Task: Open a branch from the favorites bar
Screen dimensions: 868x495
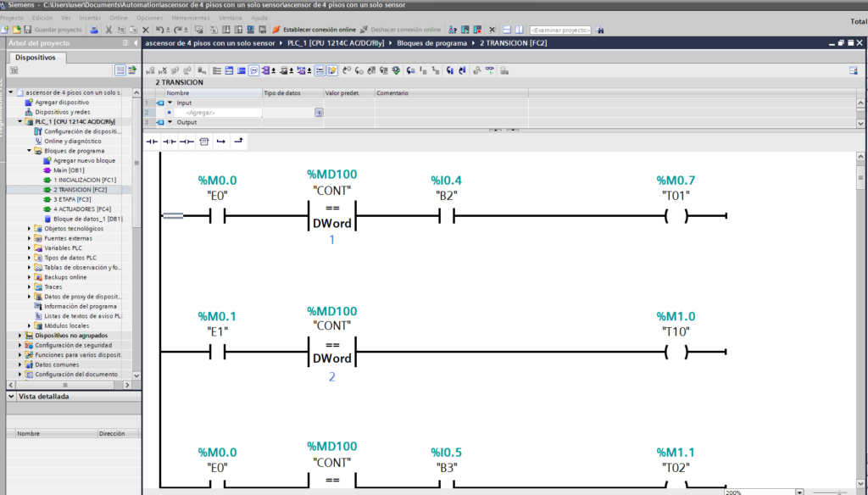Action: [x=221, y=142]
